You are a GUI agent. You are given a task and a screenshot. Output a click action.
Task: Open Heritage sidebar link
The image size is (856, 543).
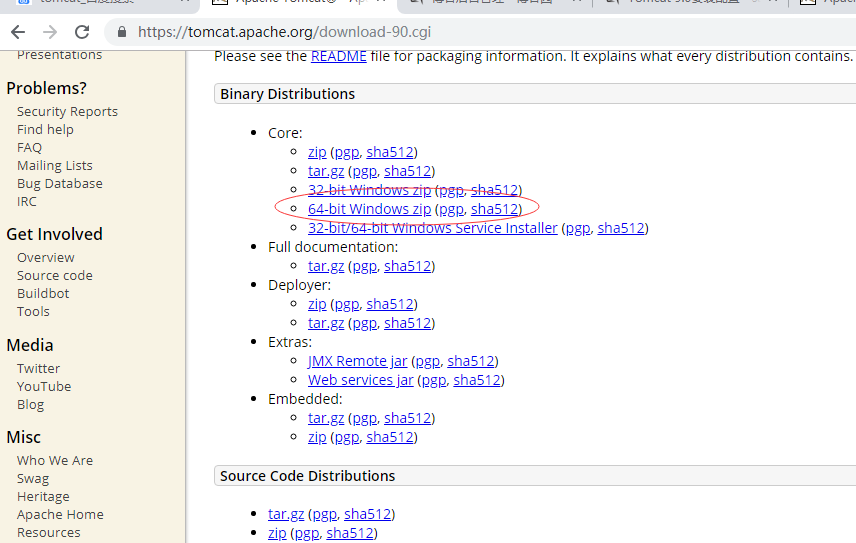tap(43, 497)
